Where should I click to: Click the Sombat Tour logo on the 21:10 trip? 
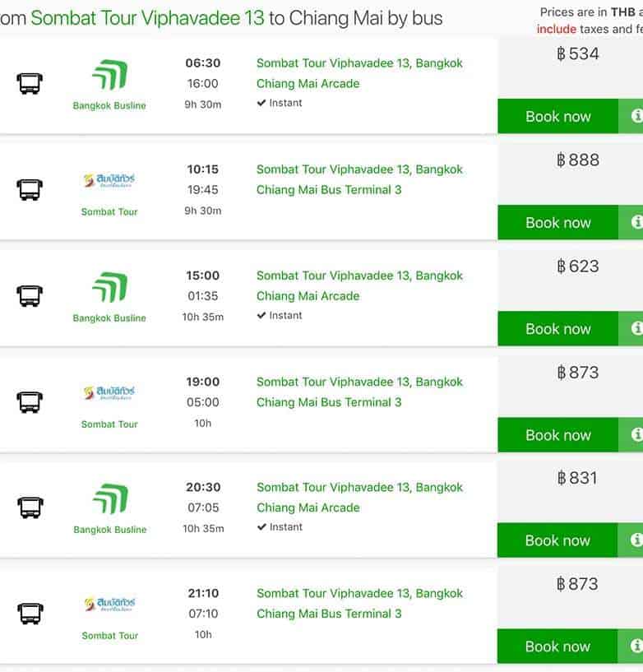click(x=109, y=605)
